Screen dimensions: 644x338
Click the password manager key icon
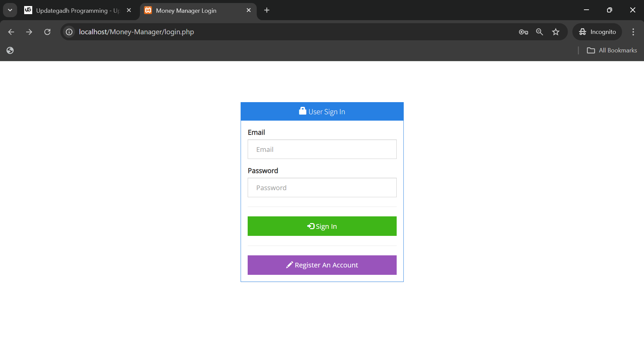click(523, 32)
